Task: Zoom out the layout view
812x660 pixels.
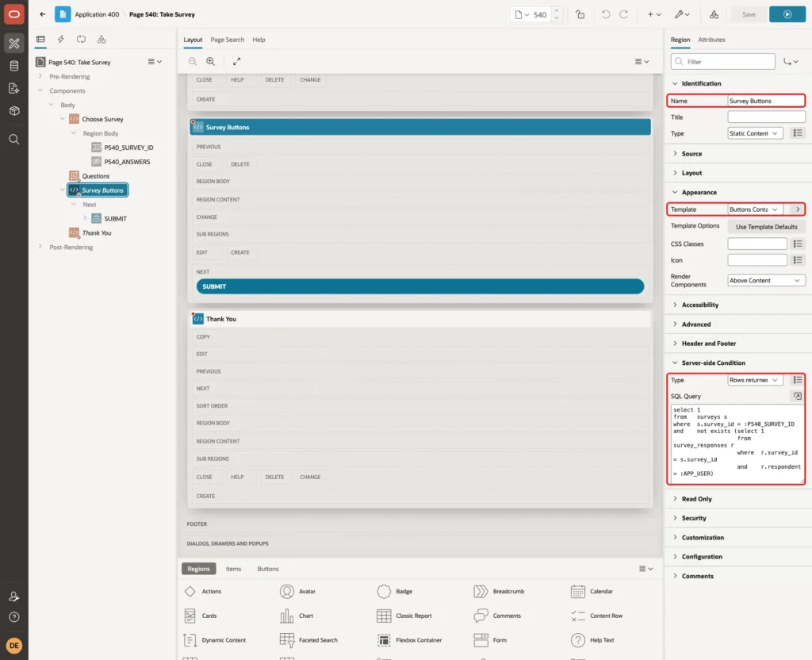Action: (x=193, y=62)
